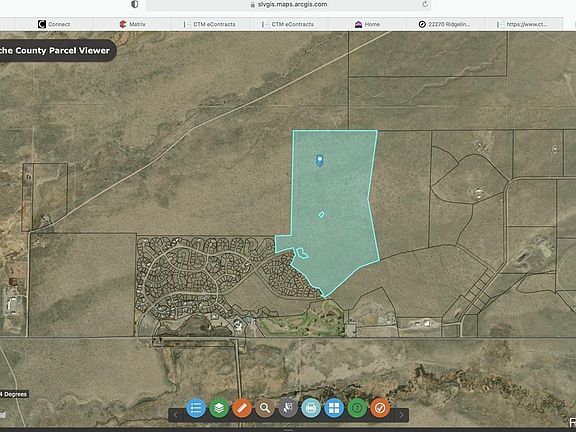Viewport: 576px width, 432px height.
Task: Click the blue location pin marker
Action: coord(320,161)
